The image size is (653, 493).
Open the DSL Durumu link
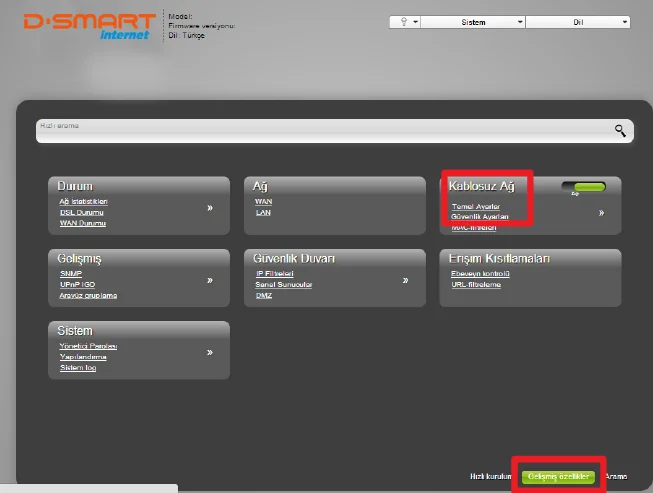click(x=82, y=212)
